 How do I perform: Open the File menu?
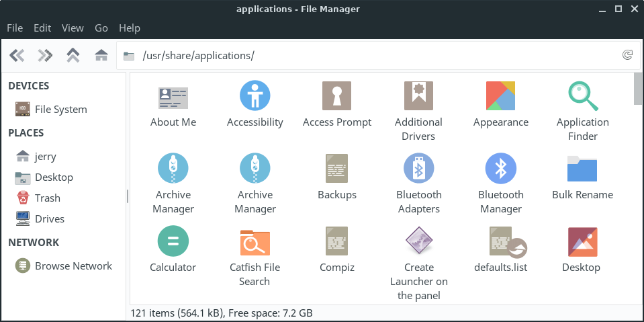15,28
